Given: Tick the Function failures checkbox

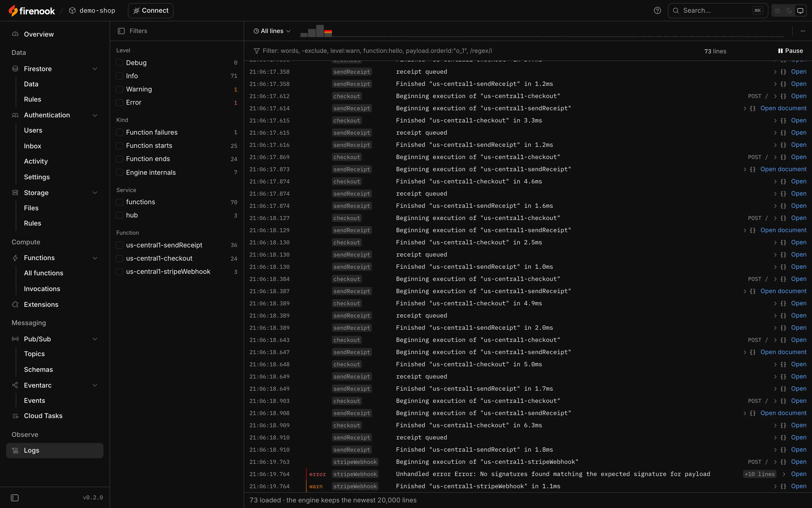Looking at the screenshot, I should pos(120,132).
